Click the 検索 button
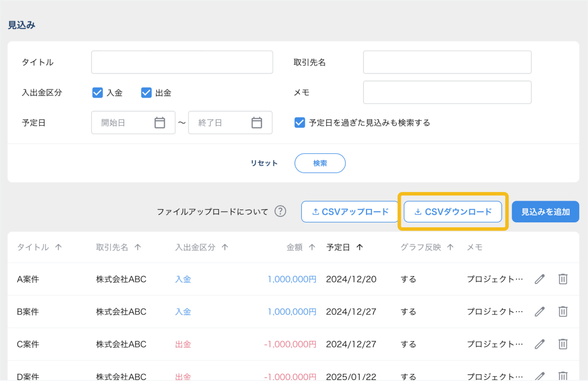 pyautogui.click(x=320, y=164)
